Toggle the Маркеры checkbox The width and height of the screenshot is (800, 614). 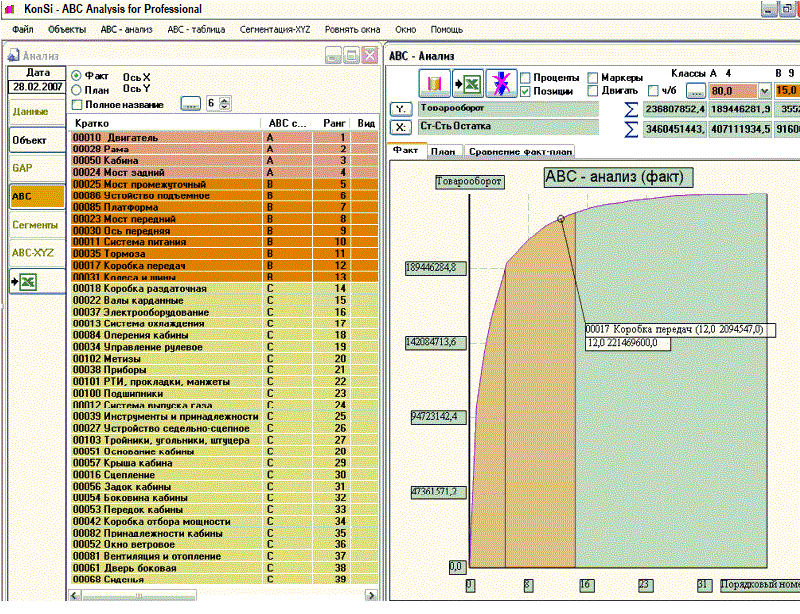click(x=594, y=77)
